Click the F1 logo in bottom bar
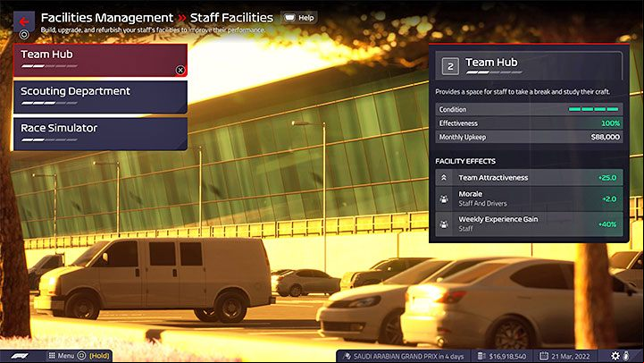 pos(20,356)
